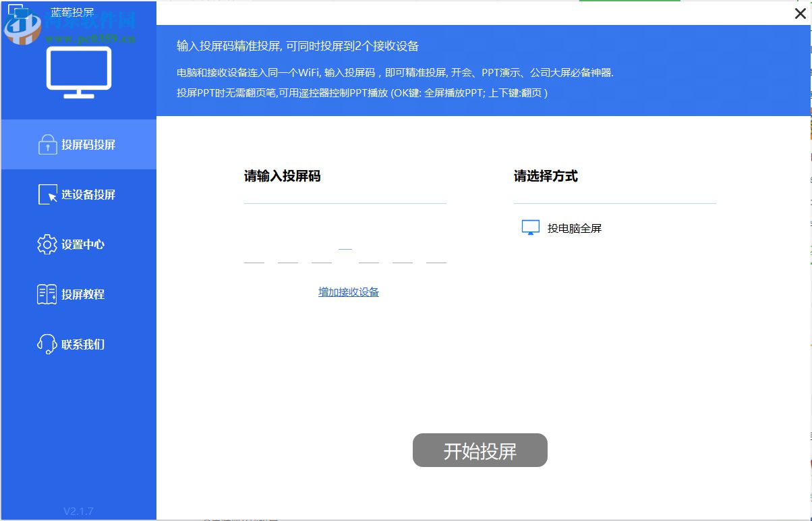Click the headset icon next to 联系我们
This screenshot has width=812, height=521.
48,344
